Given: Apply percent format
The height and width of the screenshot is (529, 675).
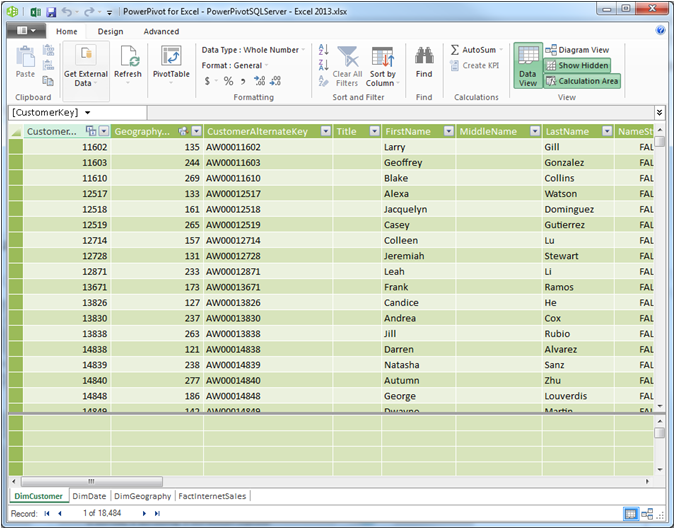Looking at the screenshot, I should click(x=229, y=81).
